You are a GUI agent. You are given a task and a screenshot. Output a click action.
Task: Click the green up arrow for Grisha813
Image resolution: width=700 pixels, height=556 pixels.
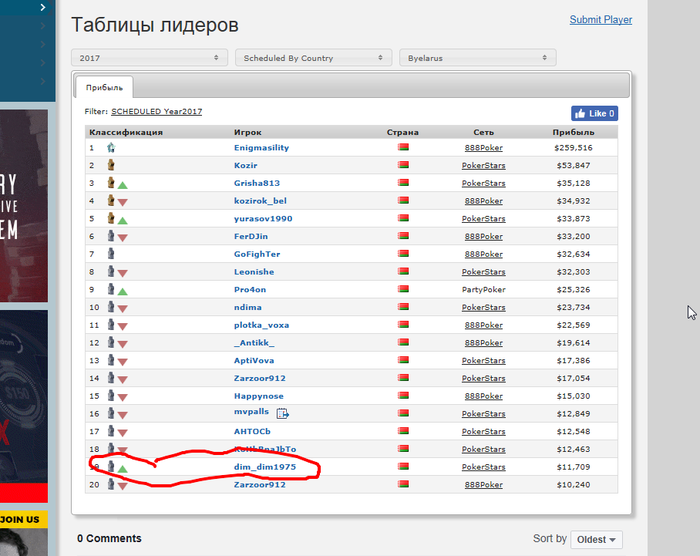[123, 185]
